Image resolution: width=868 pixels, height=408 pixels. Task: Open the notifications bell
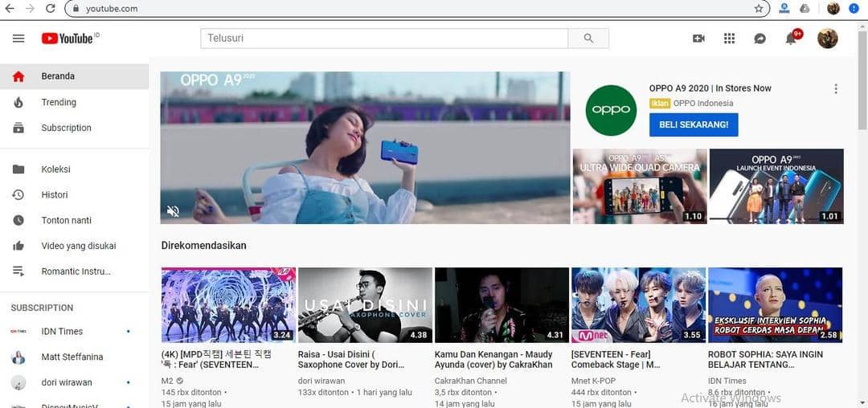coord(791,39)
